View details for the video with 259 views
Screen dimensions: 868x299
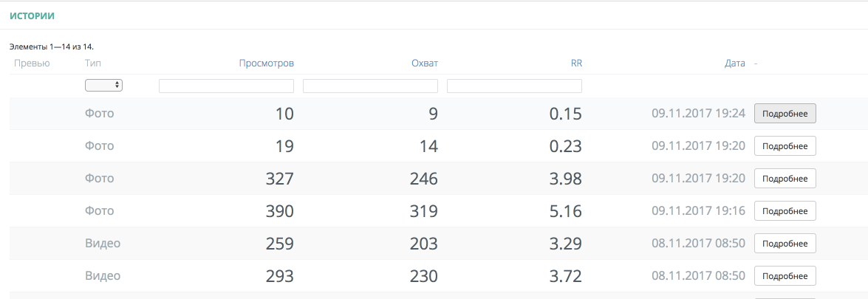click(785, 243)
